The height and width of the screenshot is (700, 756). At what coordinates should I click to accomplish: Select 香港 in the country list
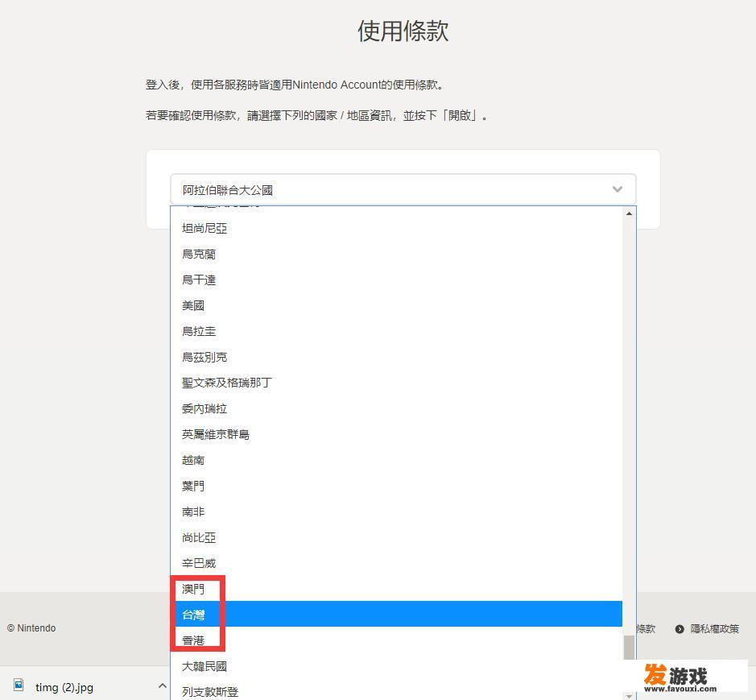396,640
